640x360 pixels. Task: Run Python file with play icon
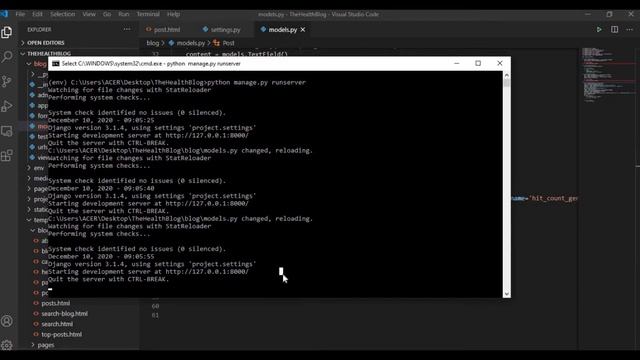pos(599,29)
